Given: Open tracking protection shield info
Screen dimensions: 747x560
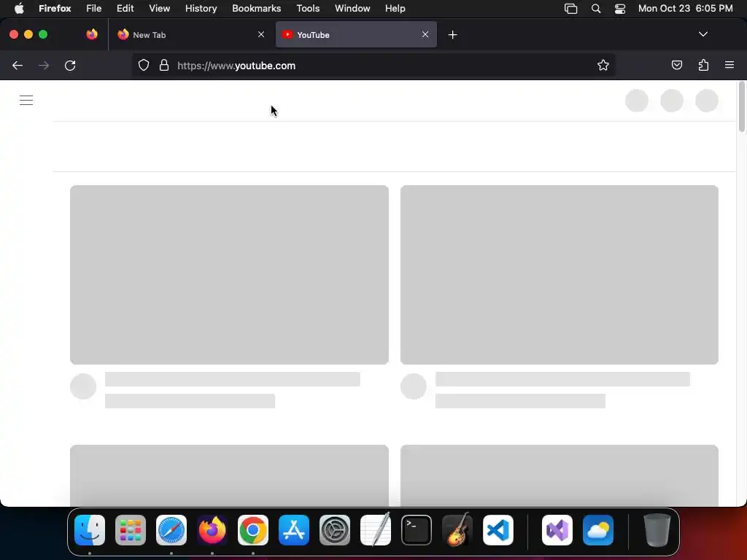Looking at the screenshot, I should click(x=144, y=65).
